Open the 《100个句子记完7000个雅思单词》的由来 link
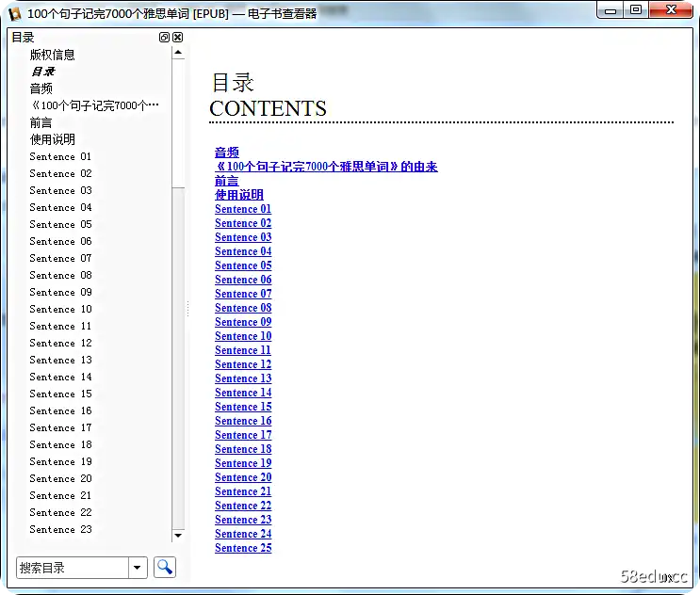 coord(326,167)
